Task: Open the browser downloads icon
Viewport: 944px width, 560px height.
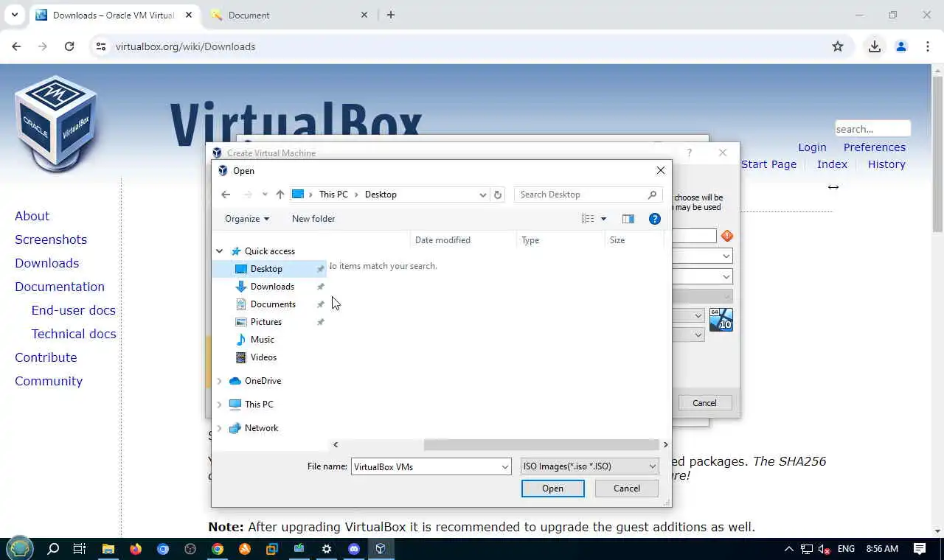Action: [875, 46]
